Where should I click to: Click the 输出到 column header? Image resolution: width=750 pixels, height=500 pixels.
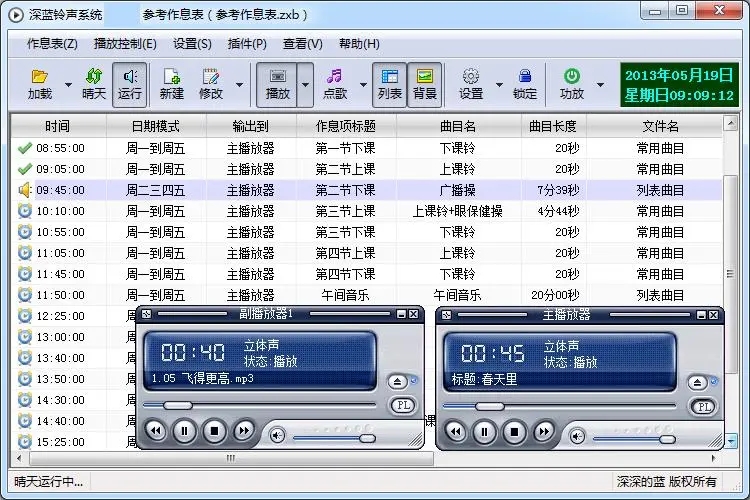251,126
